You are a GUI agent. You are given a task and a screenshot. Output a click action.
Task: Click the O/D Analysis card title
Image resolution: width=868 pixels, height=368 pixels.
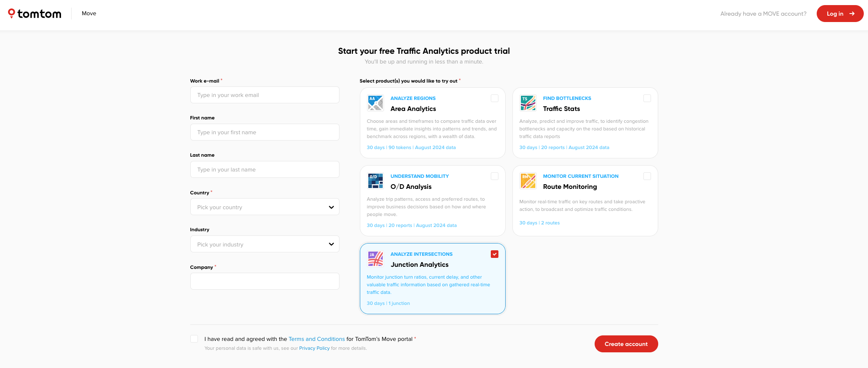coord(411,187)
